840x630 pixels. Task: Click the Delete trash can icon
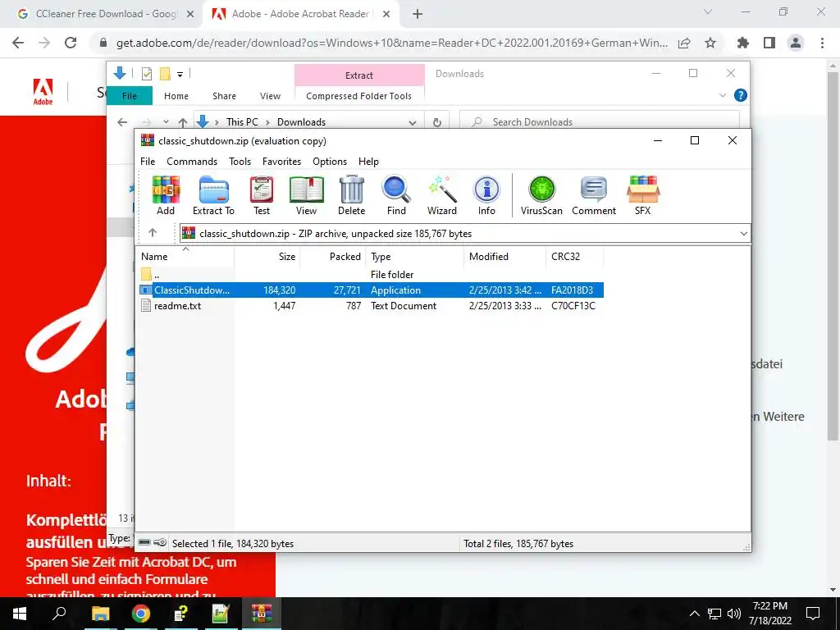coord(351,195)
